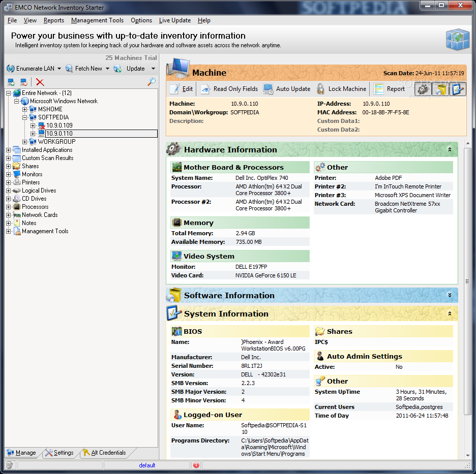Click the Enumerate LAN button
476x474 pixels.
point(31,69)
